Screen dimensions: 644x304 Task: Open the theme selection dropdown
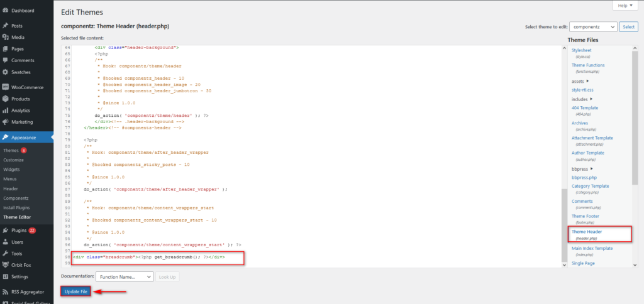pyautogui.click(x=592, y=27)
